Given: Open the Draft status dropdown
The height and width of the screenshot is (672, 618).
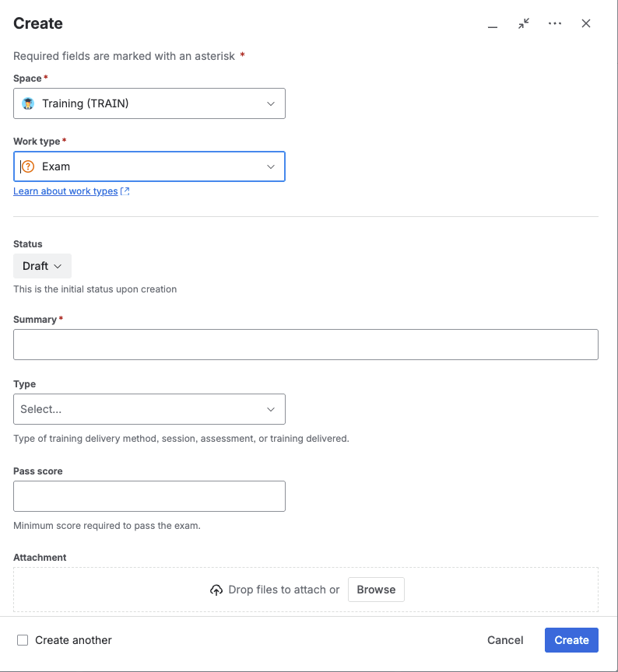Looking at the screenshot, I should point(42,266).
